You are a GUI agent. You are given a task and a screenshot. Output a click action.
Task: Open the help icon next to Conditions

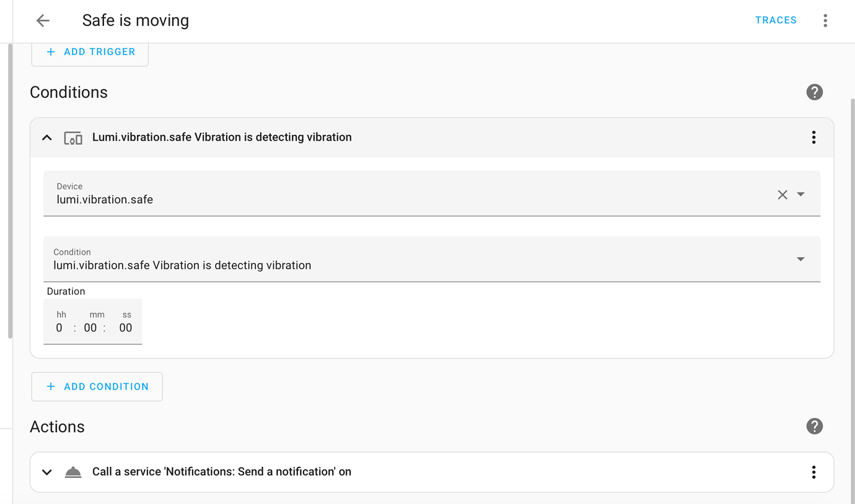[x=814, y=92]
